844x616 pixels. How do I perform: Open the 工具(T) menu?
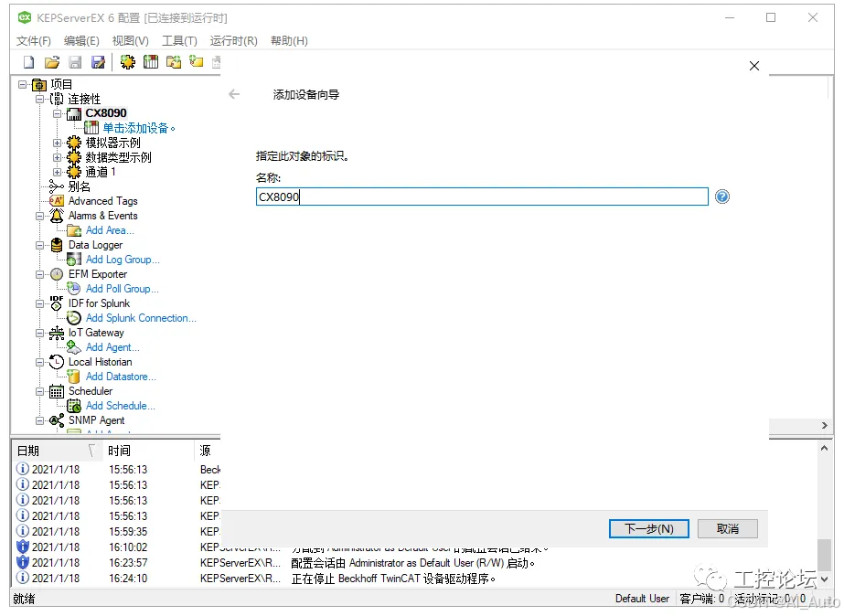pos(180,41)
